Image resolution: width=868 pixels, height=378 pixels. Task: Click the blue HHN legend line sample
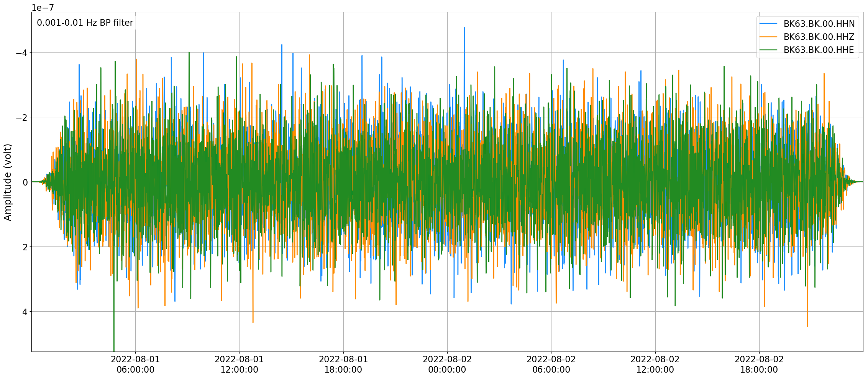point(768,24)
